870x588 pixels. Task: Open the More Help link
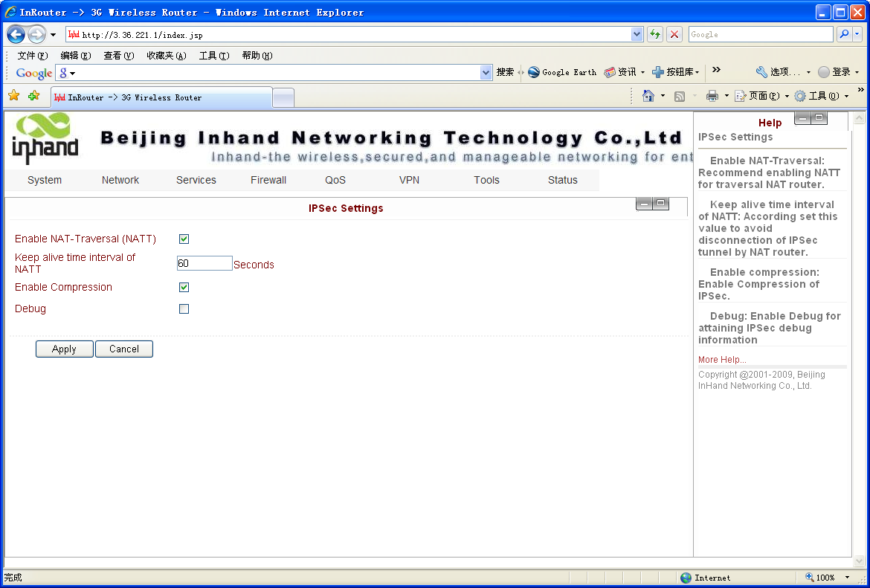721,360
